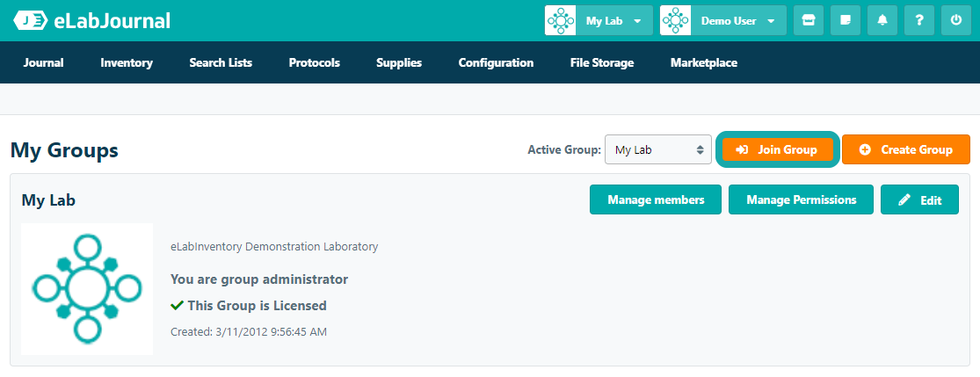Select File Storage in navigation bar

point(601,63)
